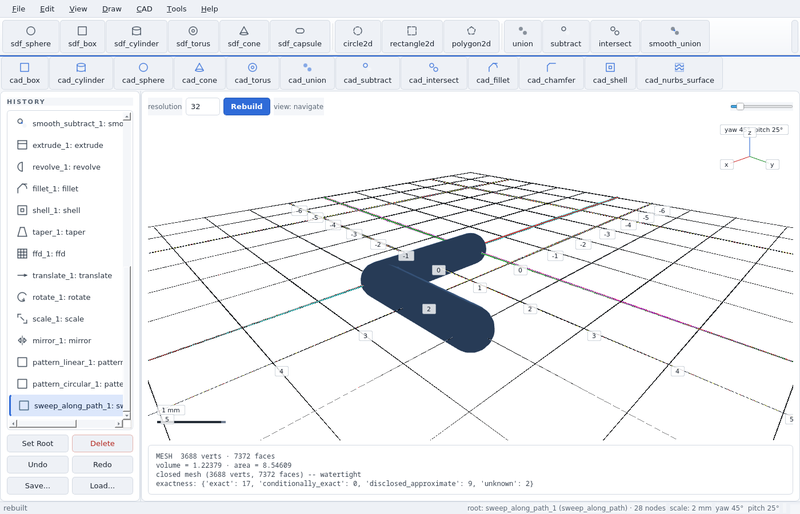This screenshot has width=800, height=514.
Task: Click the cad_nurbs_surface tool
Action: [x=679, y=74]
